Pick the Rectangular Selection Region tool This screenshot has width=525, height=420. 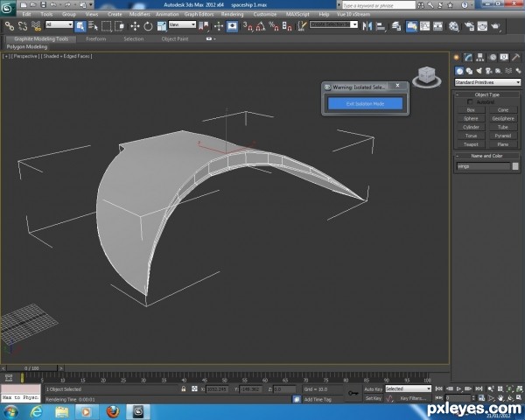tap(106, 26)
